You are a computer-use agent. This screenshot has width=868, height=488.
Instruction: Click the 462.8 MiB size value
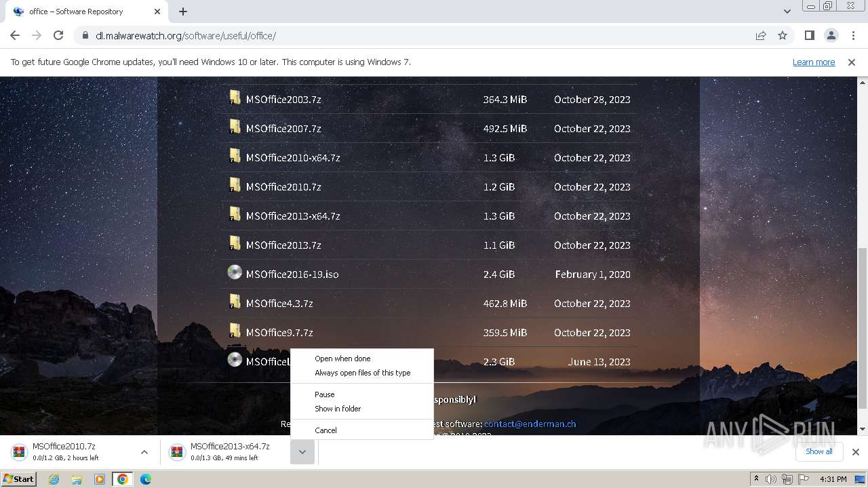pos(505,303)
